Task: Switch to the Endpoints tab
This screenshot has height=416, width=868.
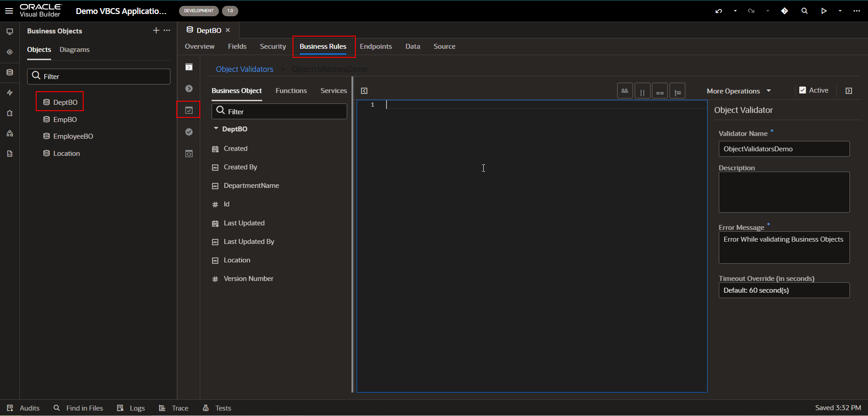Action: pyautogui.click(x=376, y=47)
